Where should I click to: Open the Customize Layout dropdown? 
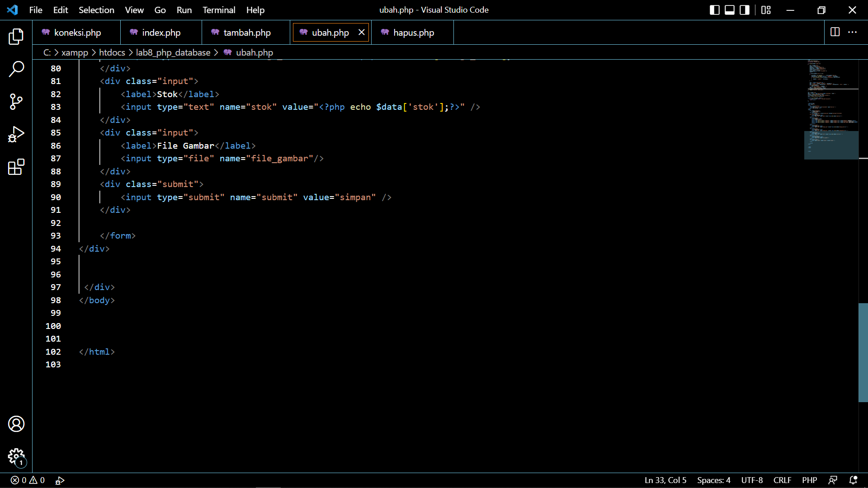point(766,9)
